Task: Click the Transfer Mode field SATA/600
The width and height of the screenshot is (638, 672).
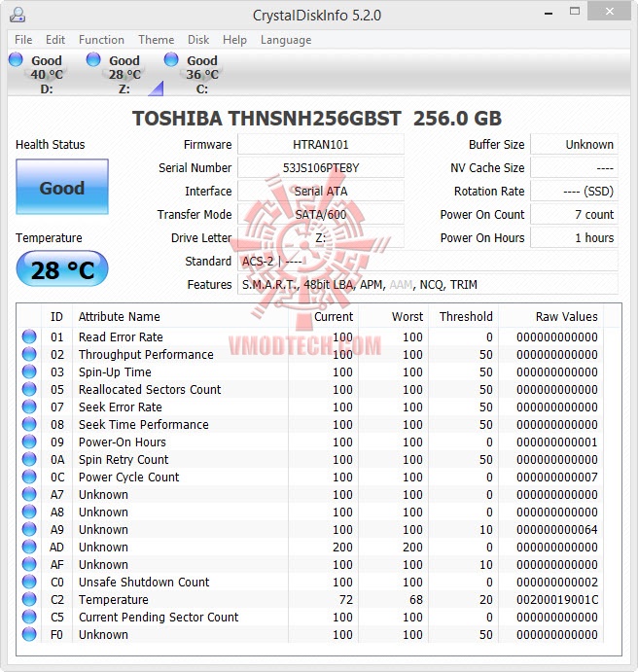Action: (321, 214)
